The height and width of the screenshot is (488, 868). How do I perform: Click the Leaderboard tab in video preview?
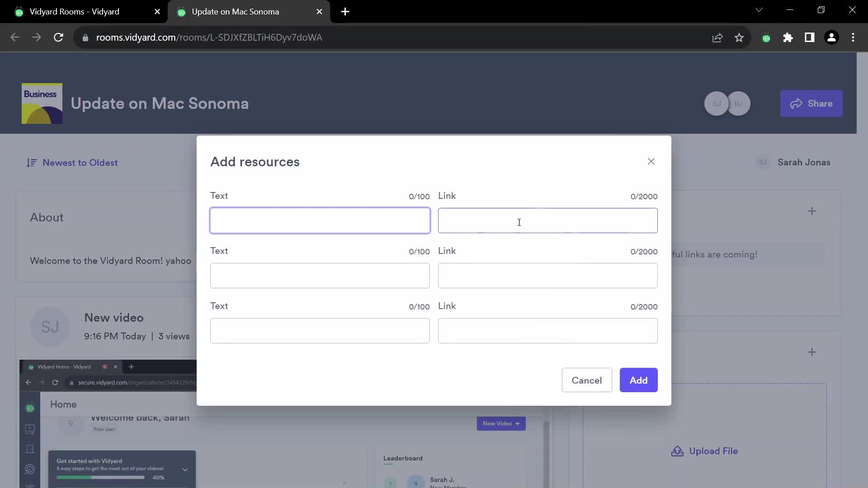[x=403, y=458]
